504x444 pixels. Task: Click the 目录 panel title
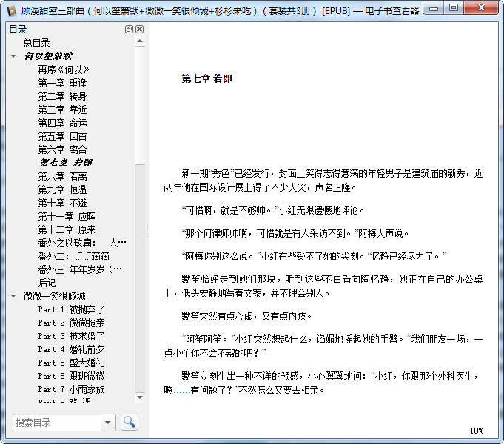click(18, 30)
